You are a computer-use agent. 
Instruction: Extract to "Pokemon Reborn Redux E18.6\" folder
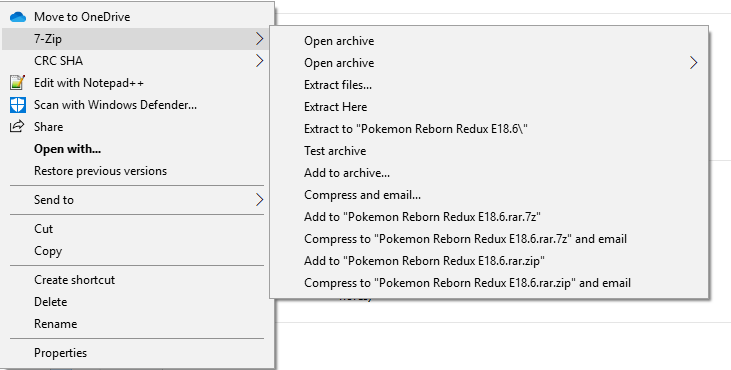pos(489,129)
